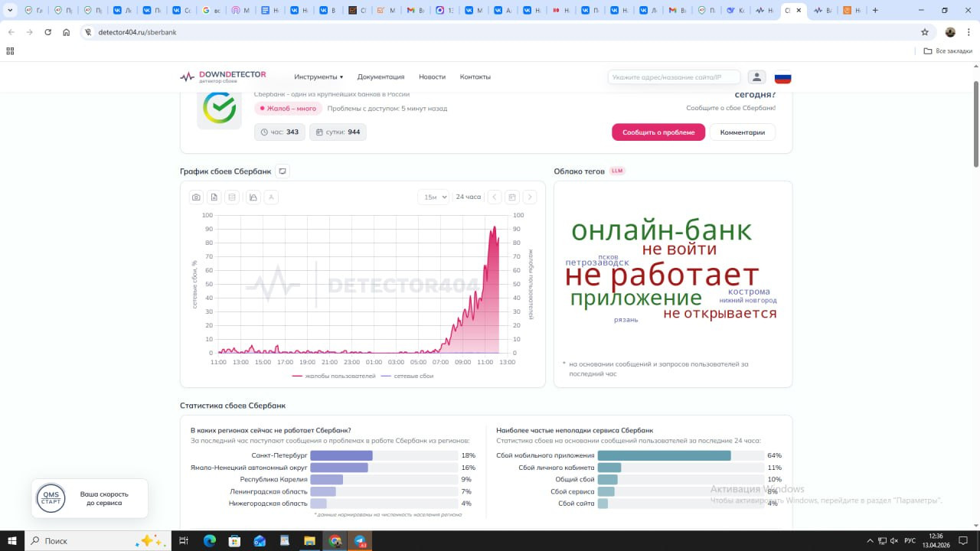Go to previous chart period arrow

pyautogui.click(x=495, y=197)
